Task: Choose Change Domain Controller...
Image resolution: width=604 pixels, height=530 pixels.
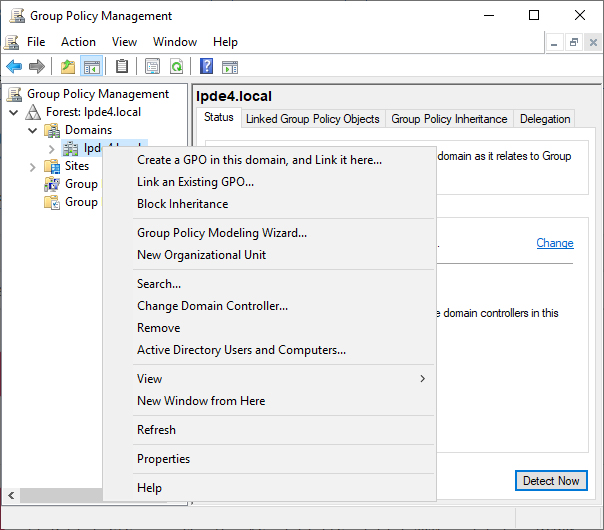Action: click(269, 306)
